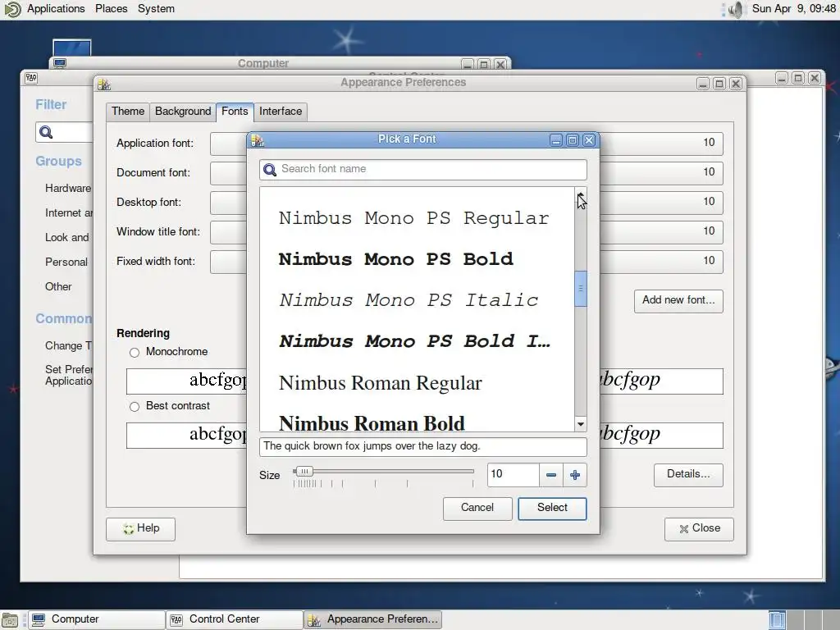Click the show desktop icon in bottom panel
This screenshot has width=840, height=630.
pos(10,620)
